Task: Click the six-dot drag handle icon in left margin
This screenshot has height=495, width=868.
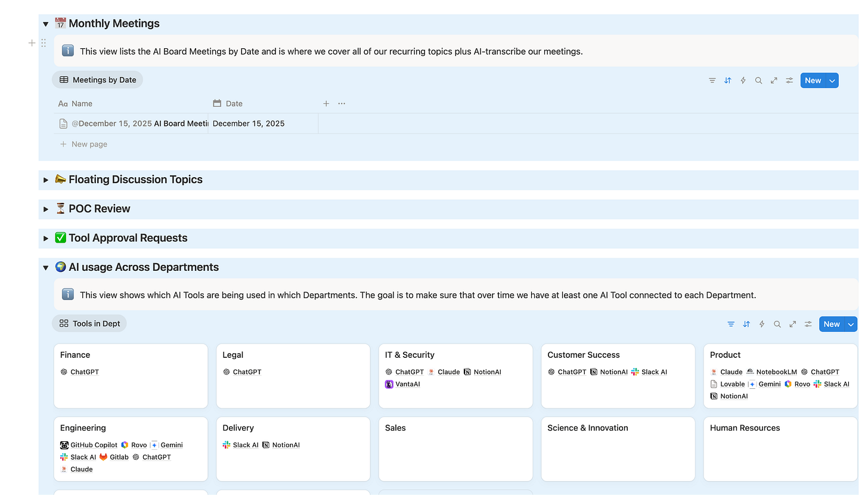Action: 44,43
